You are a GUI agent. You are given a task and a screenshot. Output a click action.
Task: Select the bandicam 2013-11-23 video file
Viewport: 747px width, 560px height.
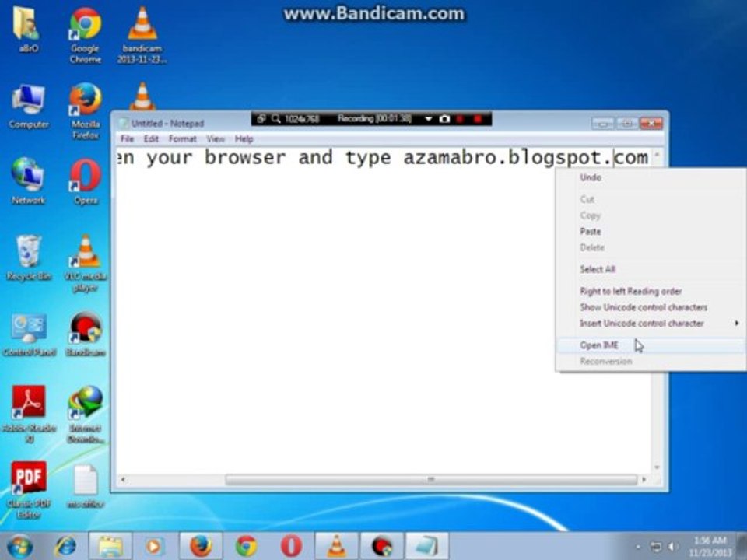(142, 35)
